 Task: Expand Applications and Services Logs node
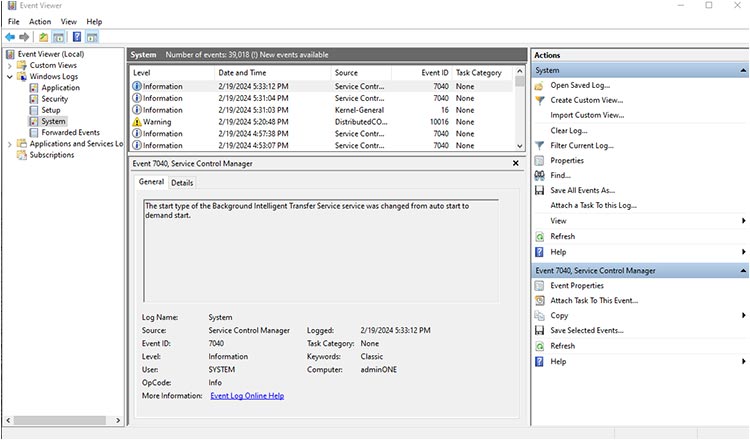[x=10, y=144]
